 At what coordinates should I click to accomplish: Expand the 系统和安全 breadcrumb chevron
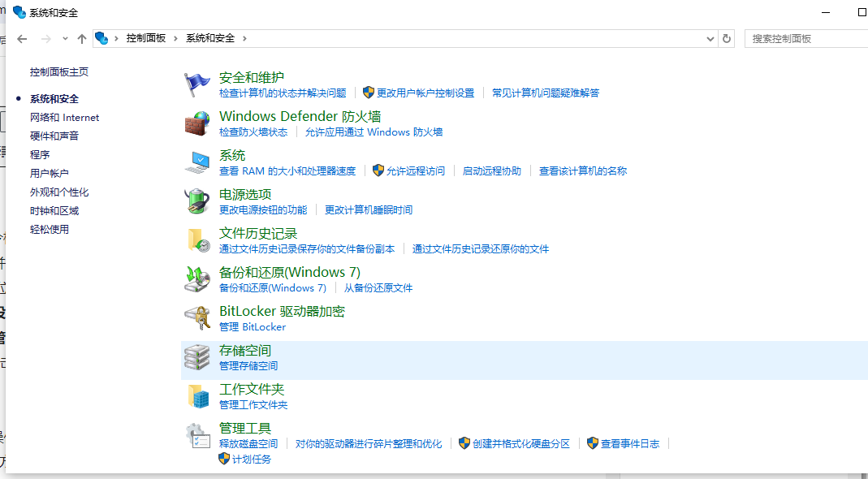click(x=244, y=37)
